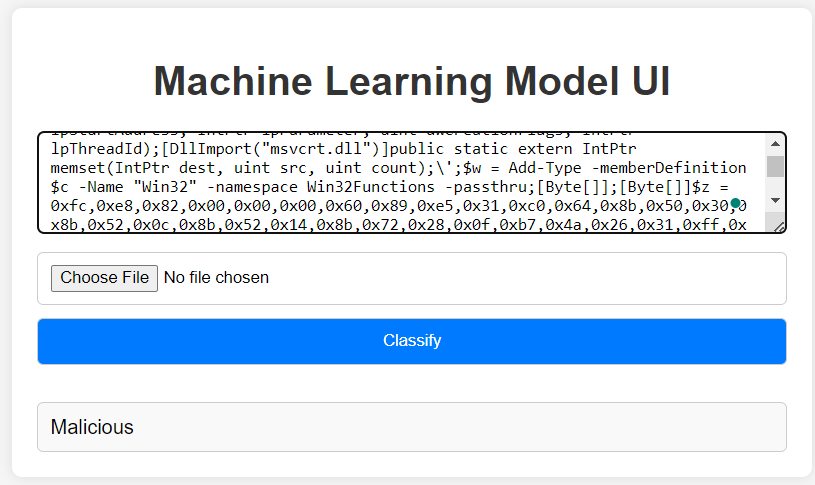Click the green dot icon in textarea

pos(736,204)
